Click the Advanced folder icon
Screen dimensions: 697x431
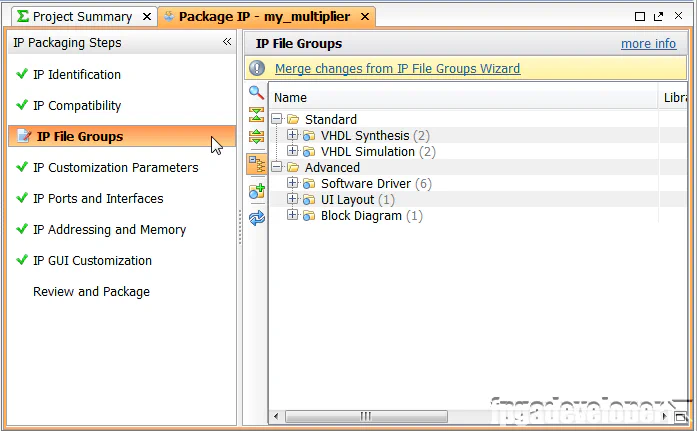point(293,167)
